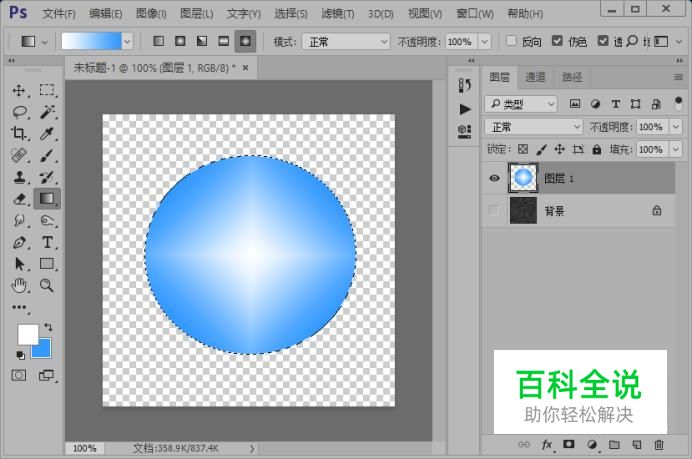The width and height of the screenshot is (692, 459).
Task: Select the Hand tool
Action: click(19, 286)
